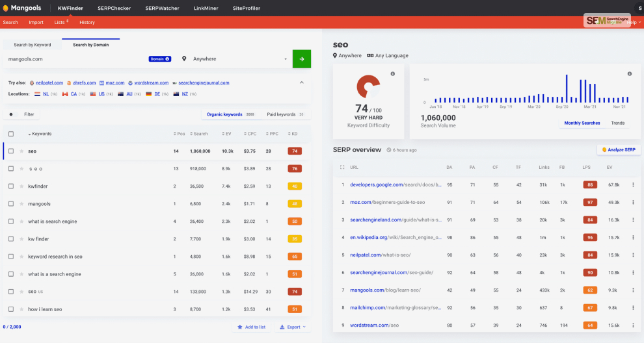This screenshot has width=644, height=343.
Task: Open the Help dropdown menu
Action: coord(634,23)
